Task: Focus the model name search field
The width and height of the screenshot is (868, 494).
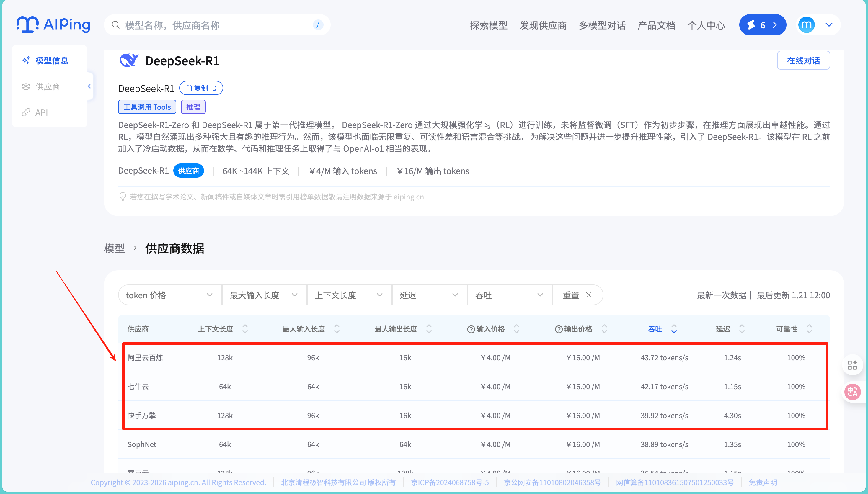Action: [x=217, y=25]
